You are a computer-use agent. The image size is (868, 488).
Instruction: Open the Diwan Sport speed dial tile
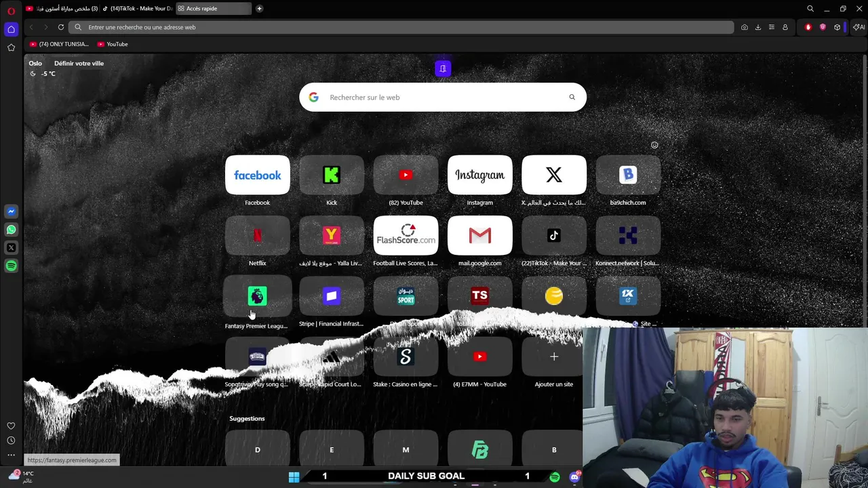pyautogui.click(x=406, y=296)
